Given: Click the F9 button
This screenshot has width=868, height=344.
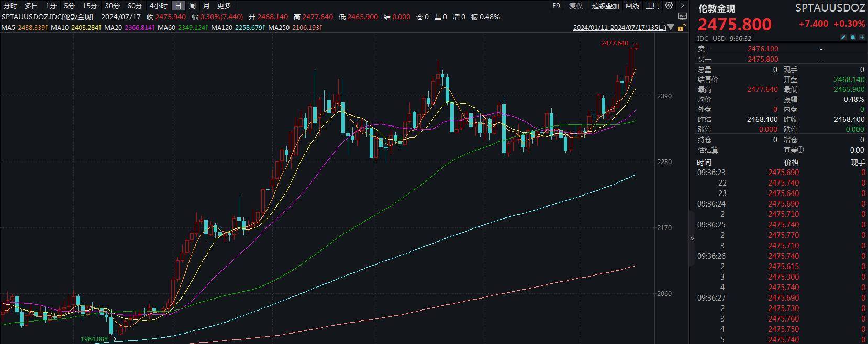Looking at the screenshot, I should coord(556,6).
